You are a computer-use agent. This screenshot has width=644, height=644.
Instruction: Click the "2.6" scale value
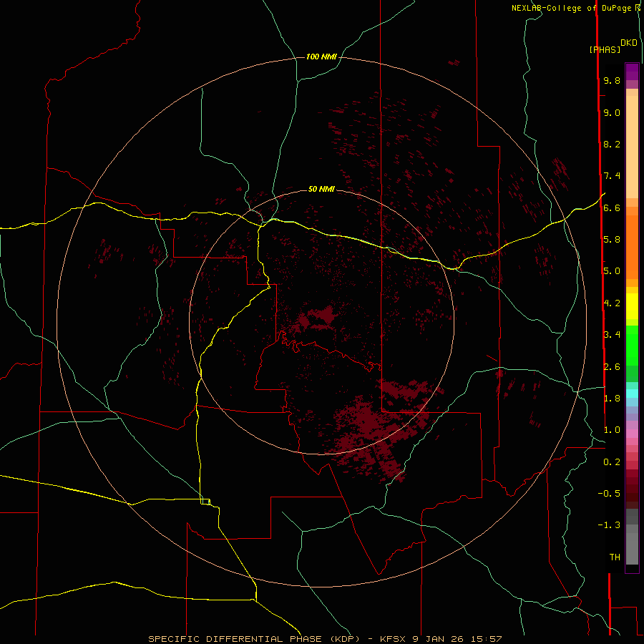[612, 367]
